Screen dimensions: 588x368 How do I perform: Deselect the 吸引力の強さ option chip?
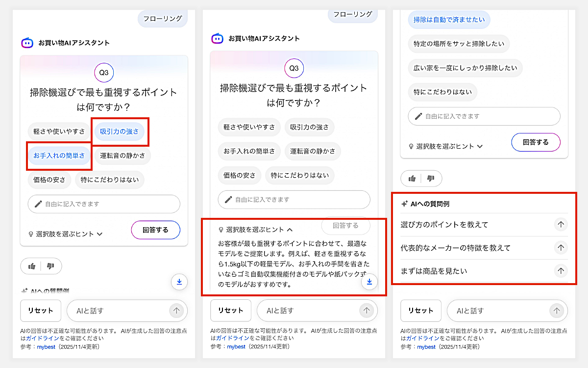click(120, 131)
